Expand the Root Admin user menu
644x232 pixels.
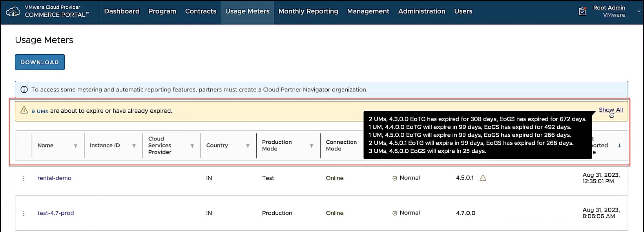click(x=639, y=11)
